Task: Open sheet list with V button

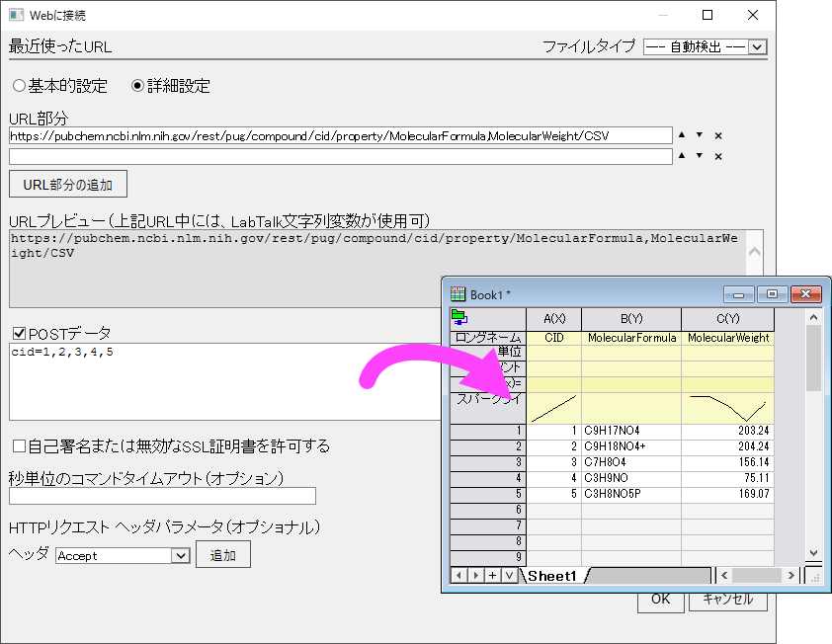Action: tap(510, 575)
